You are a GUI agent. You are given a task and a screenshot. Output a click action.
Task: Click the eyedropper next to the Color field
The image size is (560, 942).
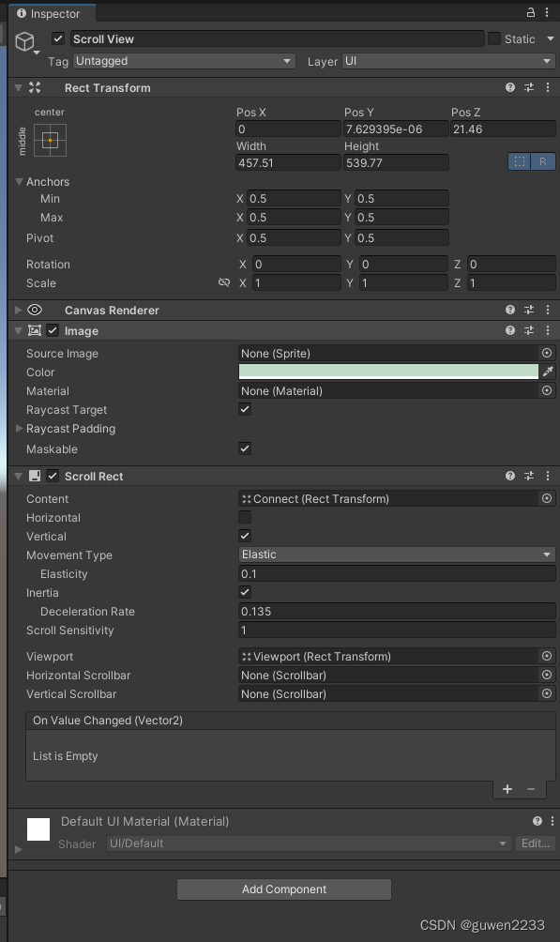point(548,372)
